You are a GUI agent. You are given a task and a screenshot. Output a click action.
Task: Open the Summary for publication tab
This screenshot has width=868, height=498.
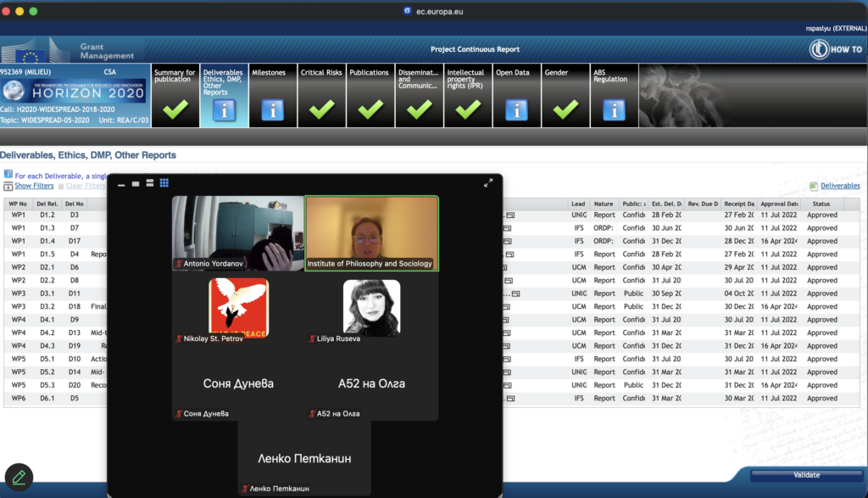coord(175,95)
